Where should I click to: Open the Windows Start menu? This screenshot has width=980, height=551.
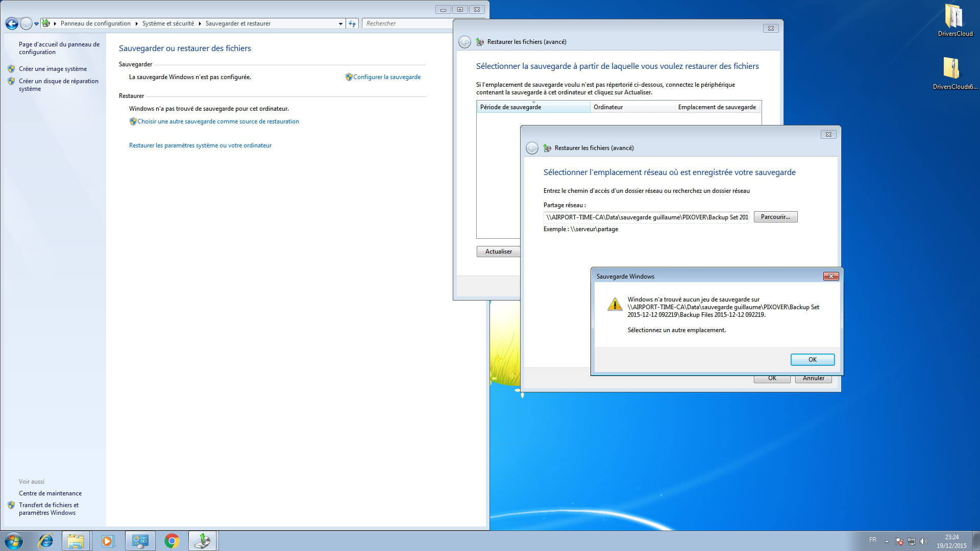pos(14,541)
